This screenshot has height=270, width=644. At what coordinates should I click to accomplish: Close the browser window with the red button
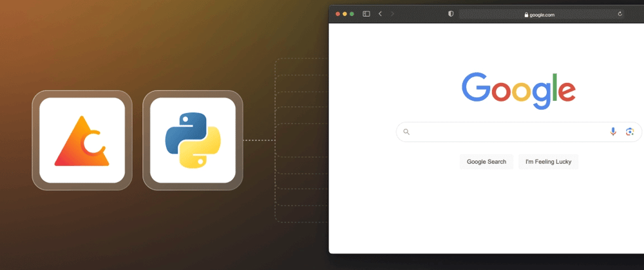pyautogui.click(x=338, y=14)
